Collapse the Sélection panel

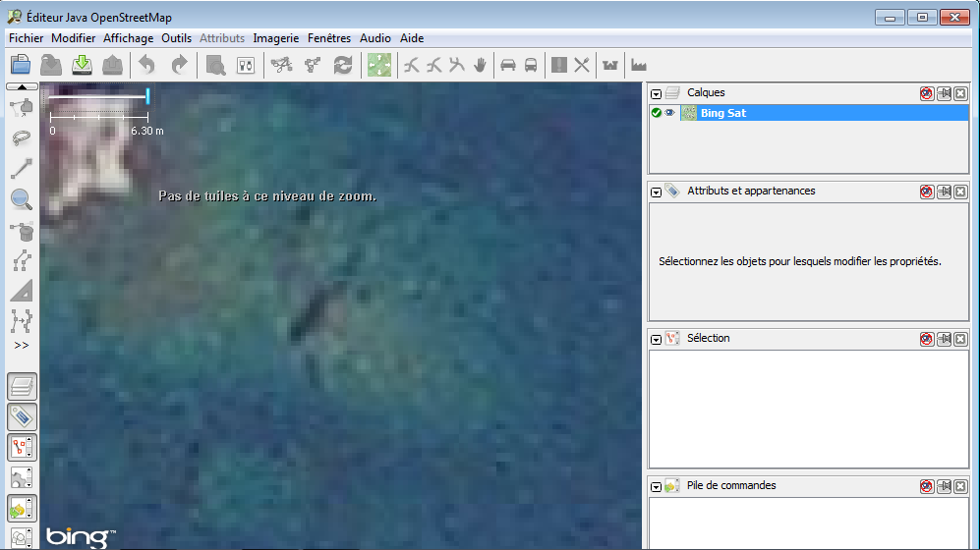[656, 339]
